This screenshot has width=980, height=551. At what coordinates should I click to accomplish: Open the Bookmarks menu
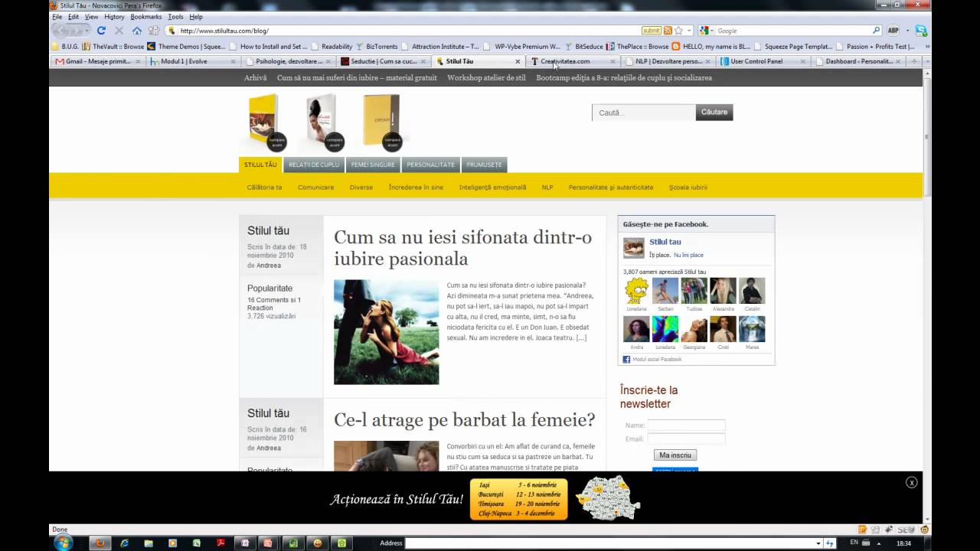tap(146, 16)
